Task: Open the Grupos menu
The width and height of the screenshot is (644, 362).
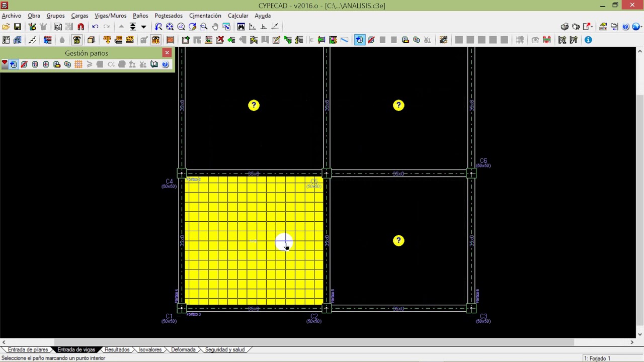Action: 55,16
